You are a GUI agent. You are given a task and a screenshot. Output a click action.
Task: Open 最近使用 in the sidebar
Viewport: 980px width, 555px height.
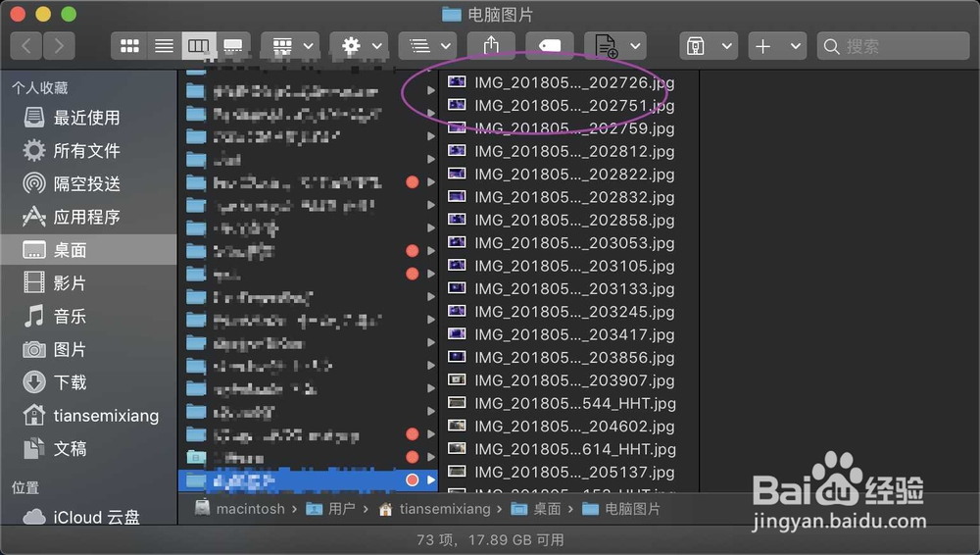point(88,117)
